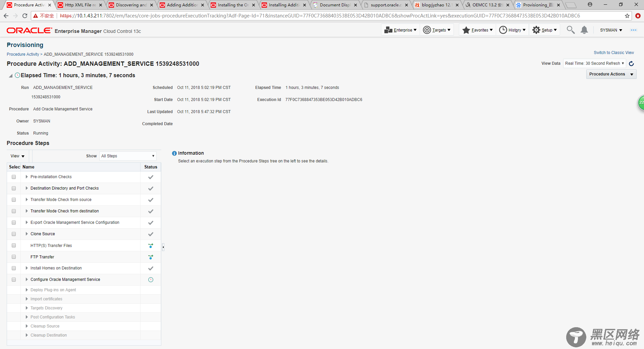Click status checkmark of Pre-installation Checks

pyautogui.click(x=151, y=177)
